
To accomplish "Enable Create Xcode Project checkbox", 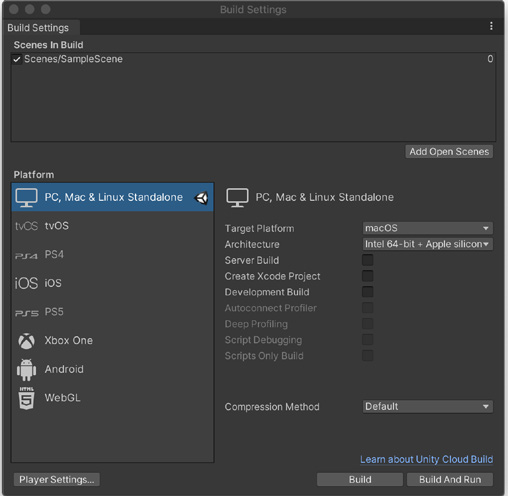I will (368, 276).
